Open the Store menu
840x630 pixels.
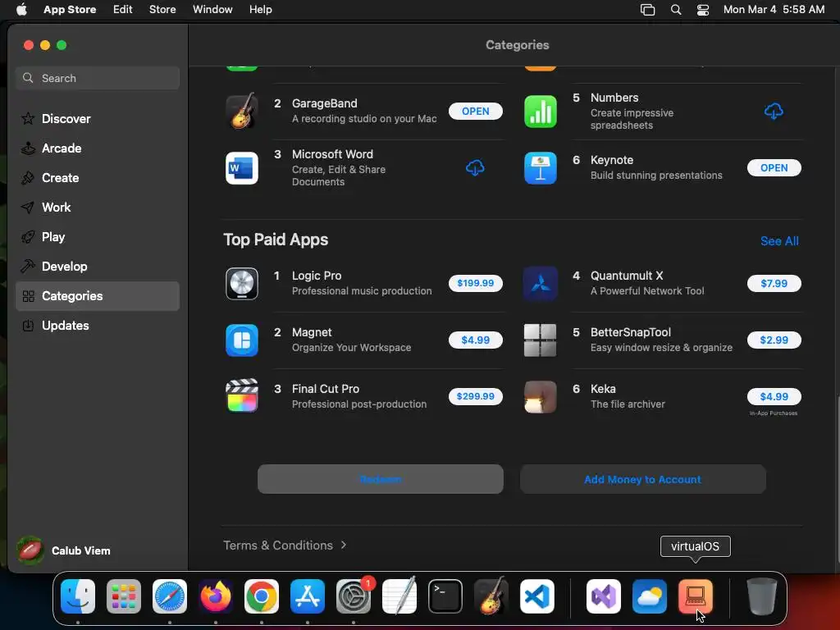tap(162, 10)
